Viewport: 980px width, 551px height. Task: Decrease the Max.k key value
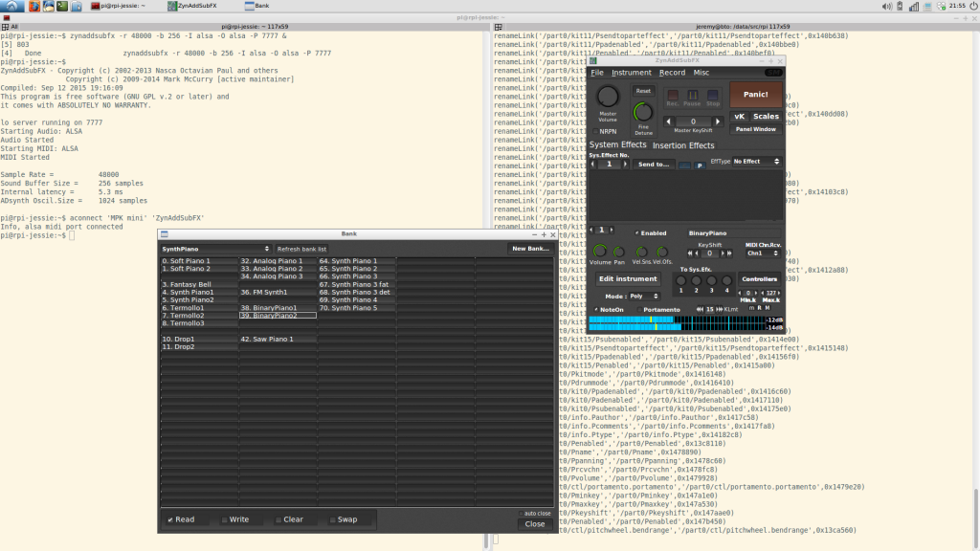(x=763, y=293)
